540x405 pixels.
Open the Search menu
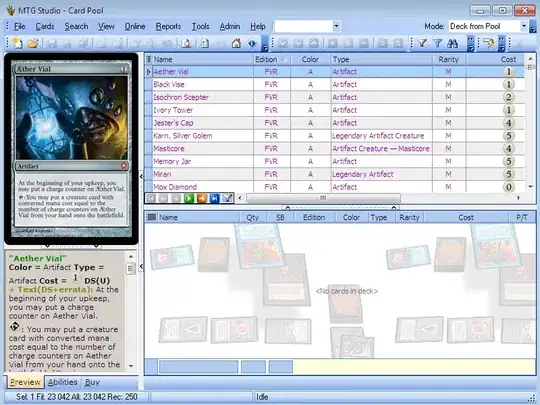[76, 26]
